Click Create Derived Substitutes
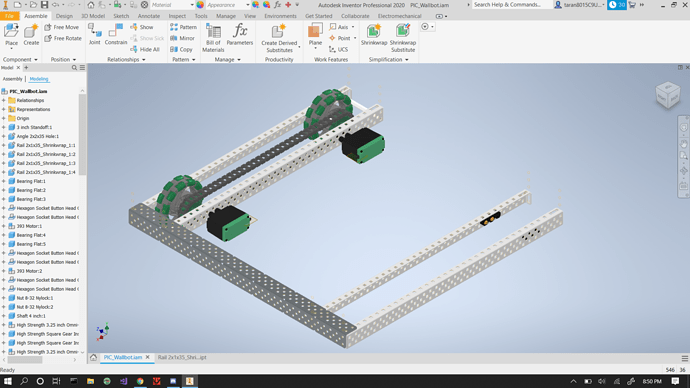 pos(279,38)
